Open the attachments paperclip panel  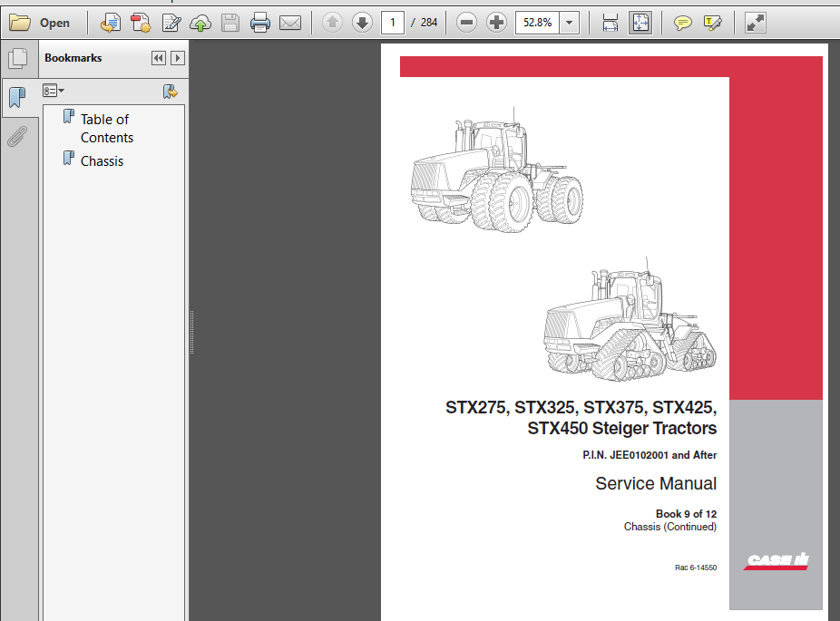pos(17,136)
